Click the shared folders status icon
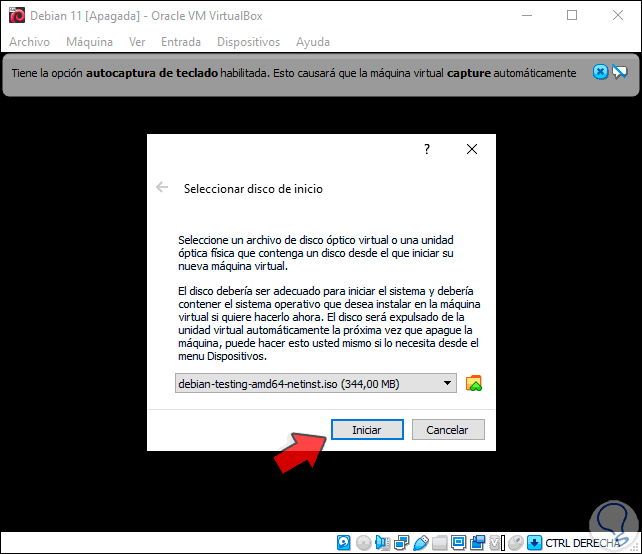Image resolution: width=642 pixels, height=554 pixels. 439,543
